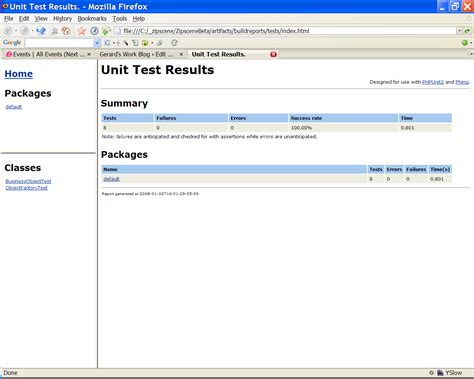Open the View menu
The image size is (474, 379).
coord(41,19)
